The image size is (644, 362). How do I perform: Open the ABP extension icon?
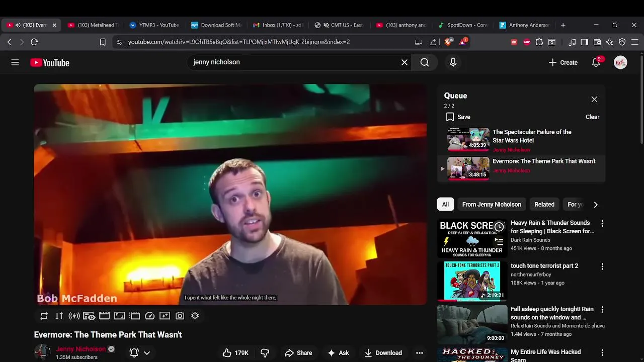[527, 42]
